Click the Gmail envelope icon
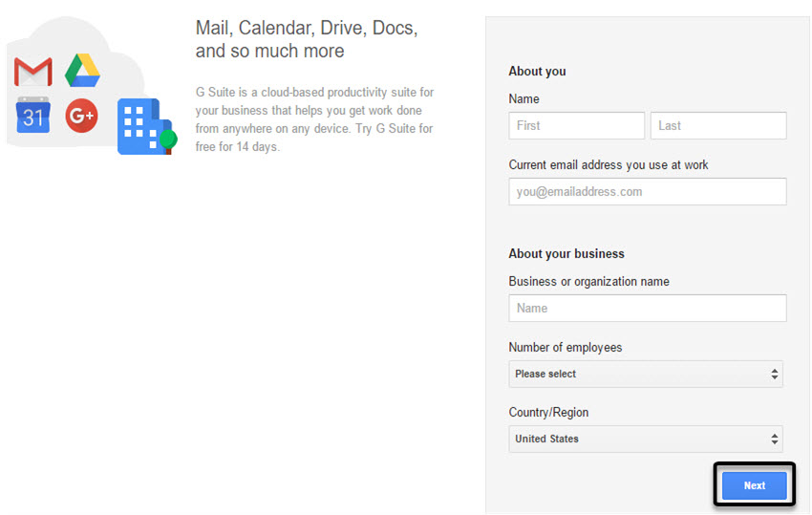Image resolution: width=812 pixels, height=515 pixels. pyautogui.click(x=33, y=72)
